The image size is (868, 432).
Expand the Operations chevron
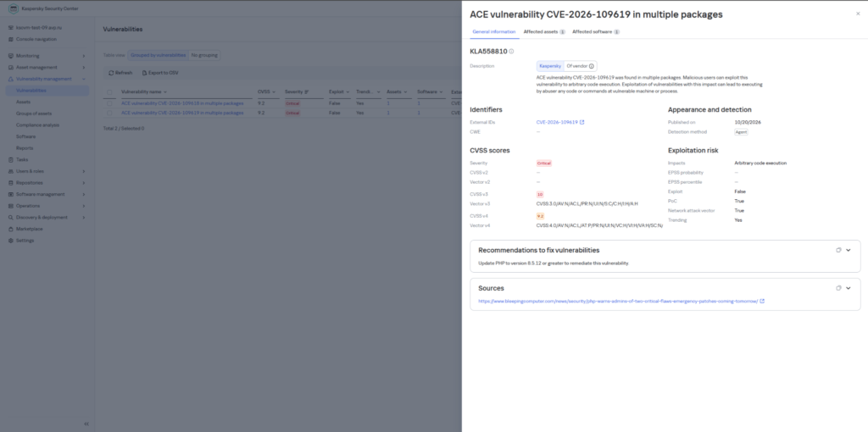tap(84, 207)
